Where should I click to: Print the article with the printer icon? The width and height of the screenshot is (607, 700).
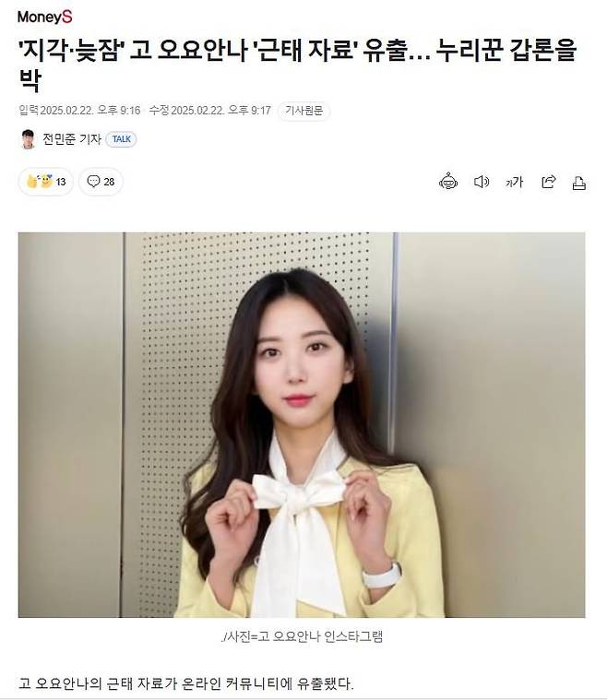tap(578, 183)
